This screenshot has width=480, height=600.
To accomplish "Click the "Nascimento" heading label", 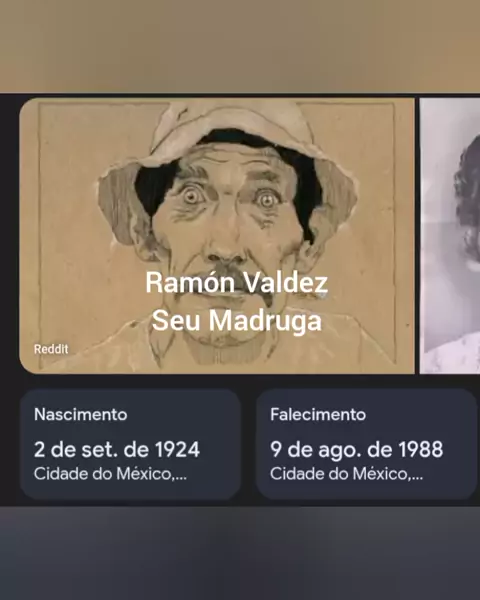I will pyautogui.click(x=81, y=414).
